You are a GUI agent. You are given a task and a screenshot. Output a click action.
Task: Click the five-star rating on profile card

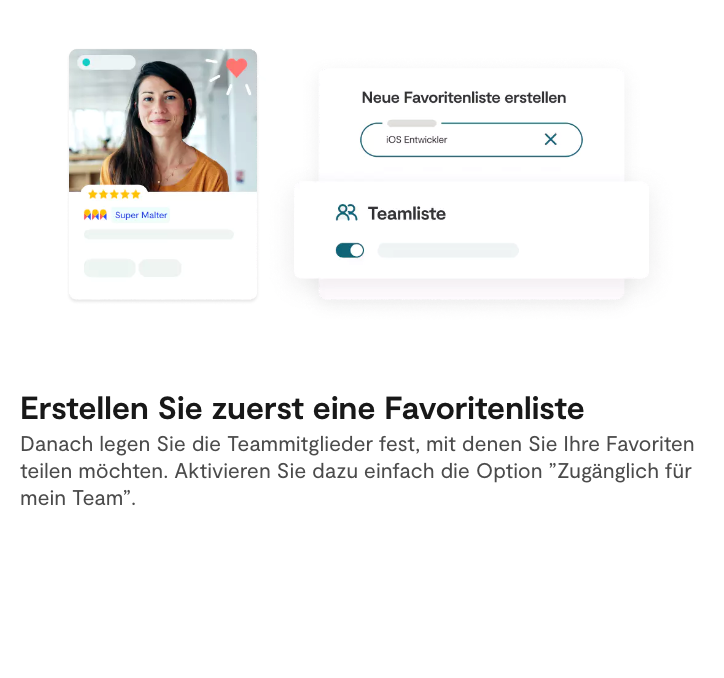point(114,194)
